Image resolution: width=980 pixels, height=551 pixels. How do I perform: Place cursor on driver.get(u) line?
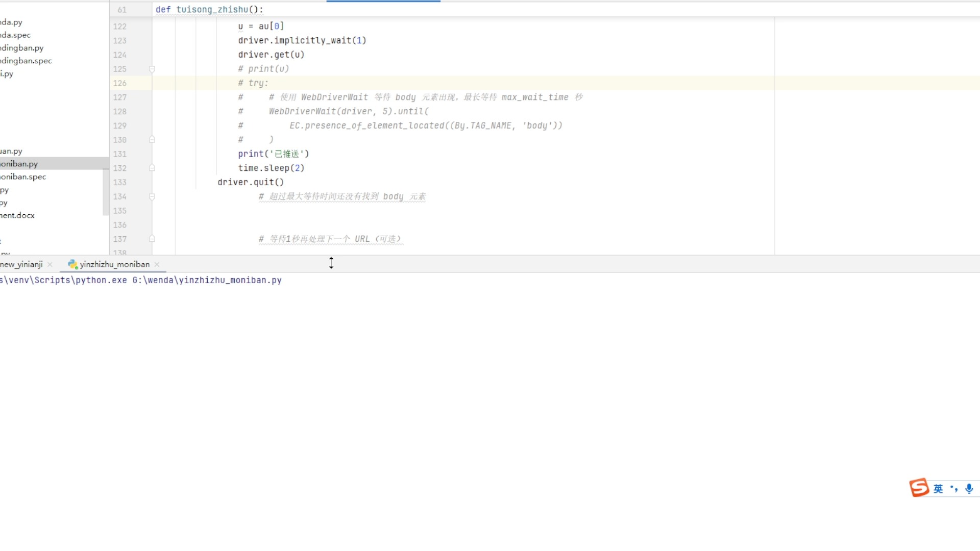pos(271,55)
